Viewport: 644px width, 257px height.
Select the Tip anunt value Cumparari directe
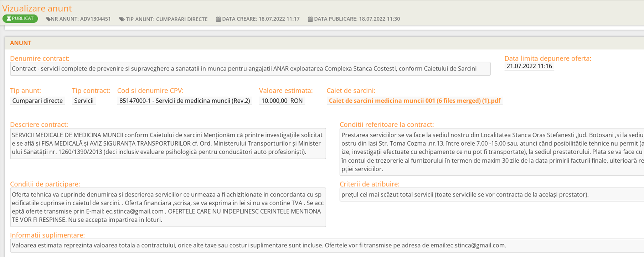coord(37,101)
